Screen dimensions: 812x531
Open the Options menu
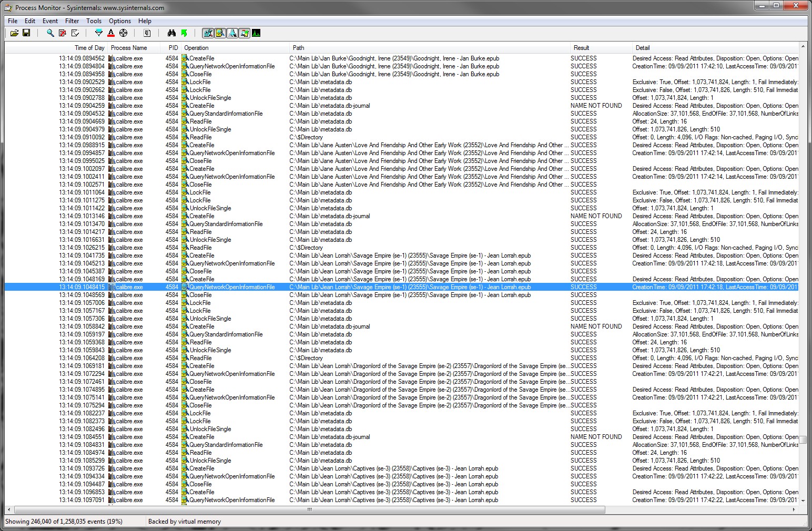point(120,21)
